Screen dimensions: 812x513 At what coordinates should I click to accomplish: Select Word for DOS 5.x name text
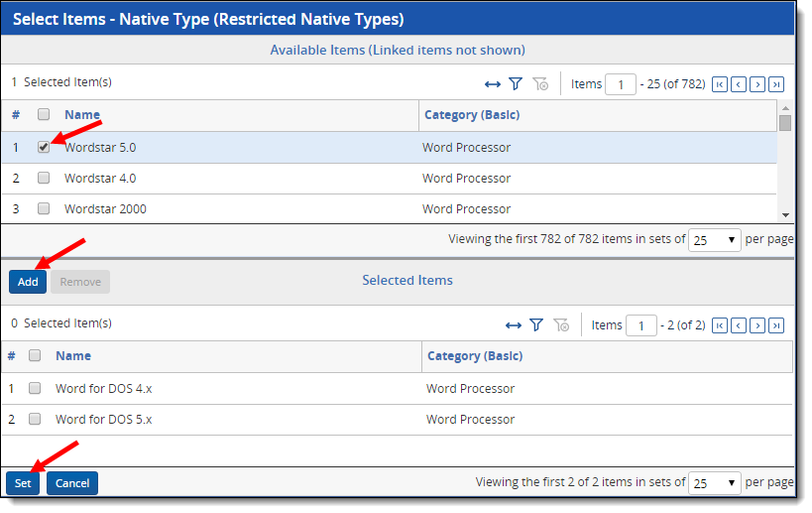[103, 419]
